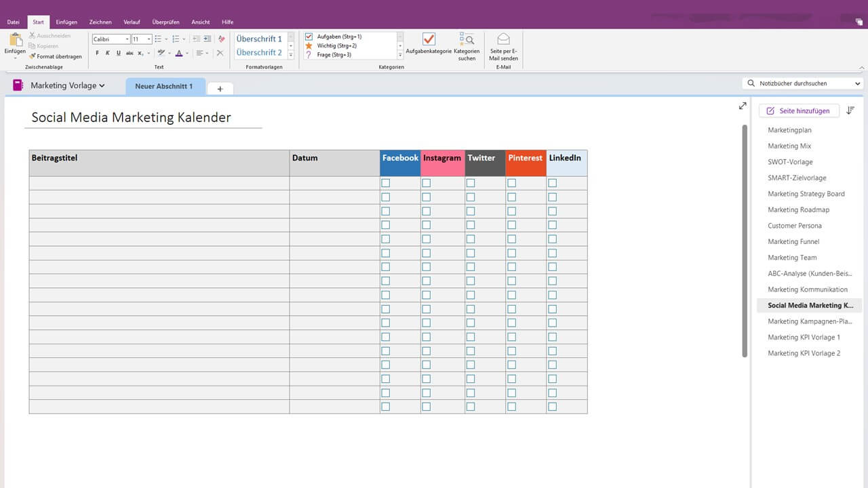Open the Calibri font dropdown
868x488 pixels.
coord(127,39)
